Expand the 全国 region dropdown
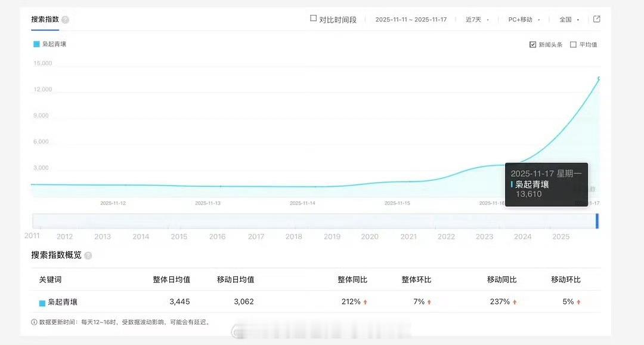The image size is (644, 345). pos(569,19)
